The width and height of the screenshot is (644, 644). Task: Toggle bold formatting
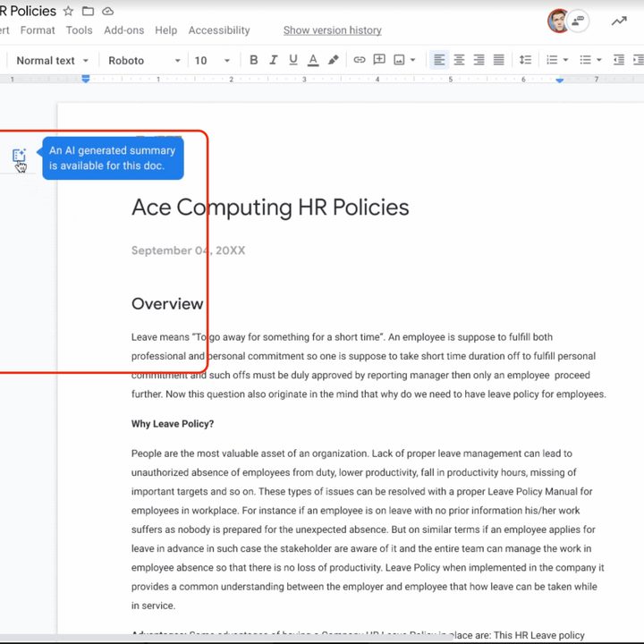(x=253, y=61)
